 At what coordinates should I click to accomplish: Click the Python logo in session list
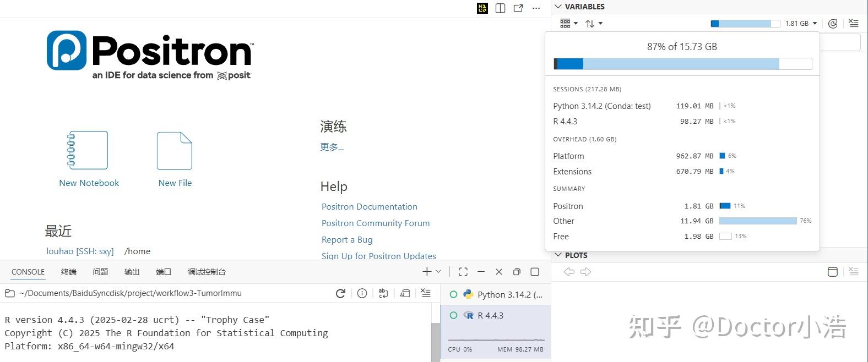point(468,294)
